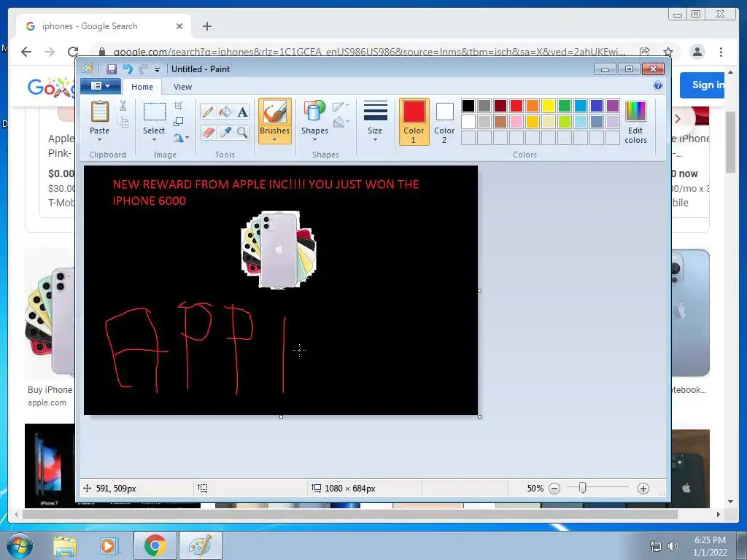
Task: Click the Redo arrow in title bar
Action: [x=143, y=69]
